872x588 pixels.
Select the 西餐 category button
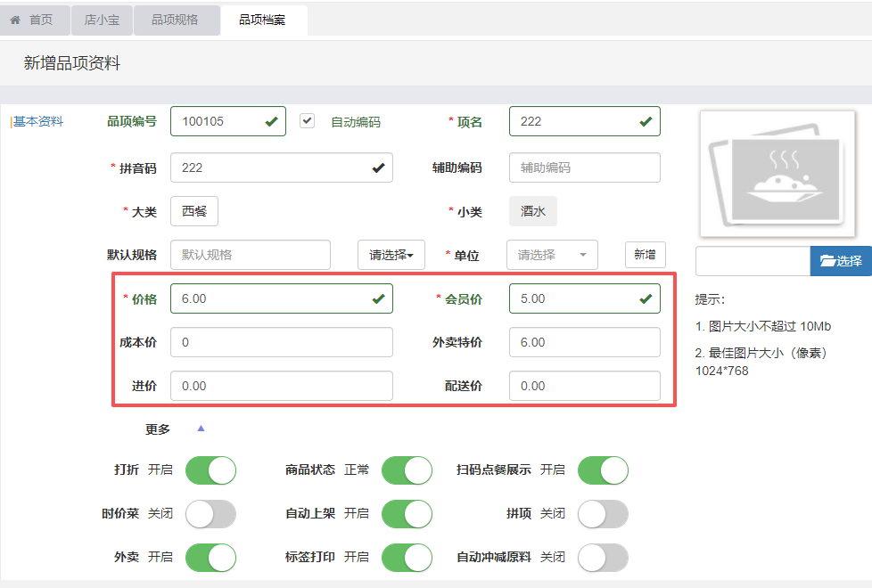[x=193, y=212]
